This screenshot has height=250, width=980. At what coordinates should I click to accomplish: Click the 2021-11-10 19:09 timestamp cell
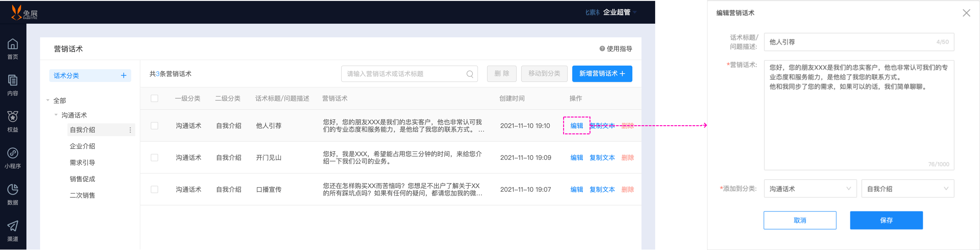coord(526,158)
